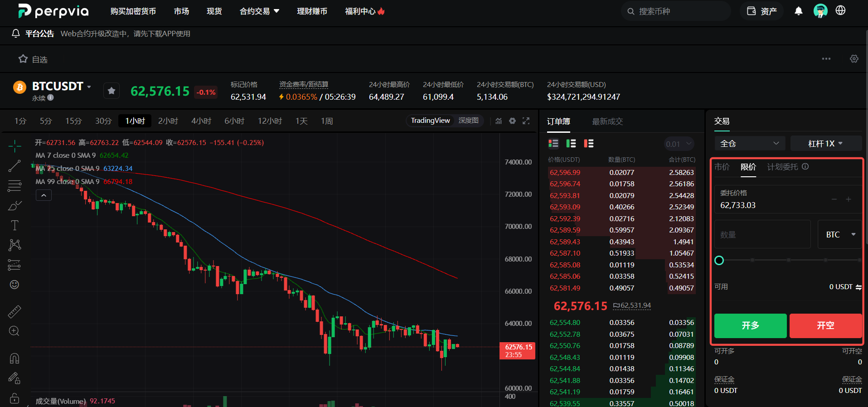The width and height of the screenshot is (868, 407).
Task: Switch to the 最新成交 tab
Action: coord(607,121)
